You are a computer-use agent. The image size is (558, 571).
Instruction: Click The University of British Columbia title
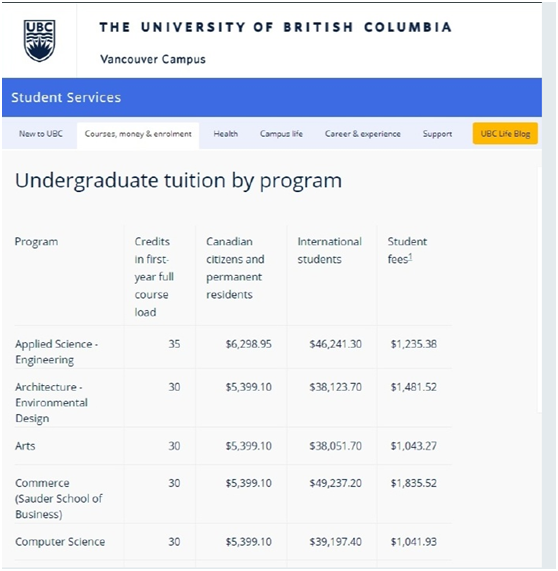(275, 27)
